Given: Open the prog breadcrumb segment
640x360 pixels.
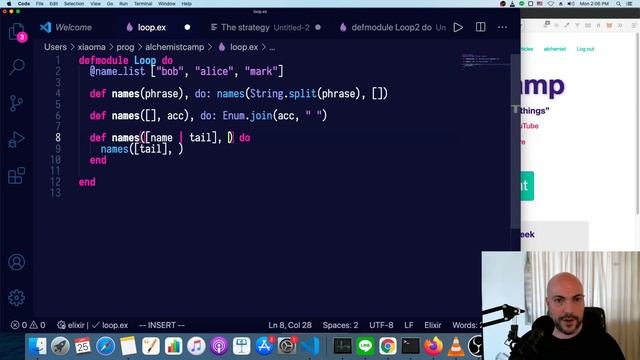Looking at the screenshot, I should [x=125, y=47].
